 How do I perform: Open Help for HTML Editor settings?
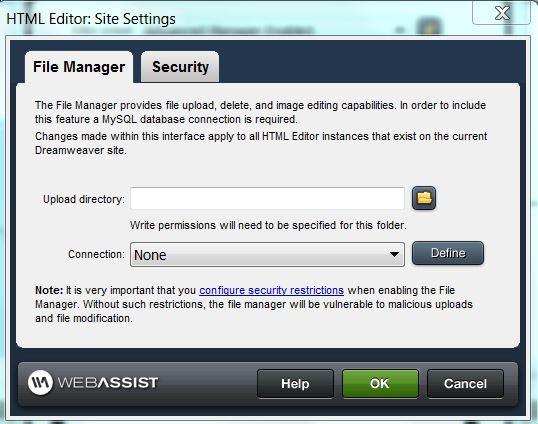click(x=295, y=384)
